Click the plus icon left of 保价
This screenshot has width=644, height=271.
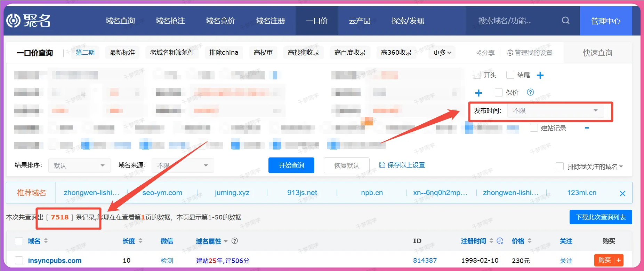(478, 93)
